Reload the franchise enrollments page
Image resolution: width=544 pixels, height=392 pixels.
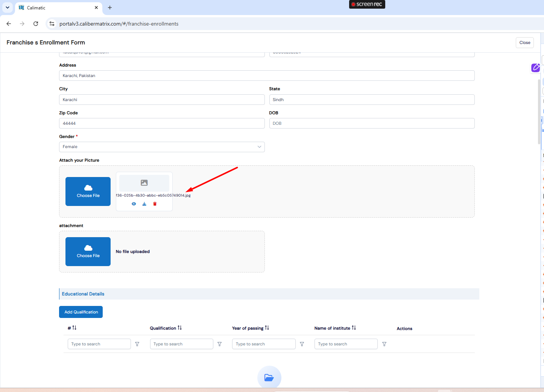(36, 24)
